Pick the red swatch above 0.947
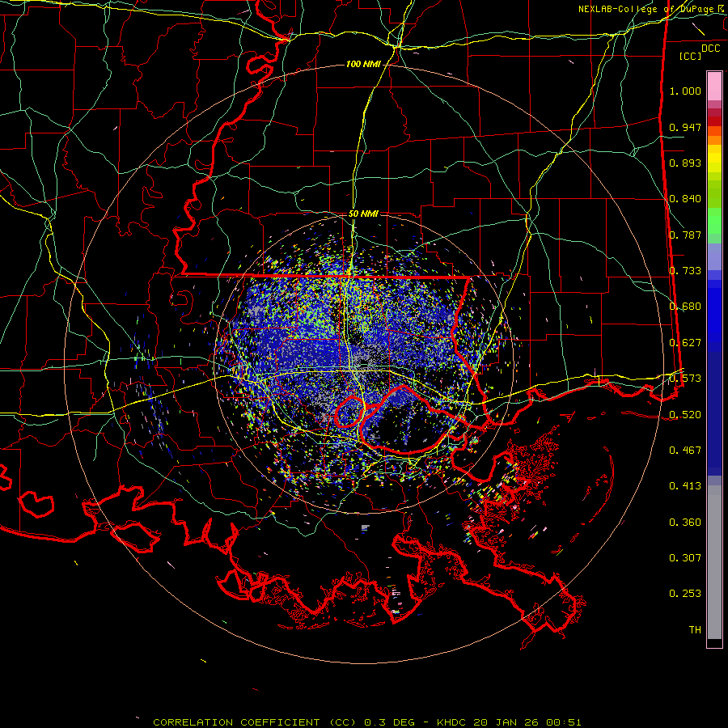728x728 pixels. pos(714,121)
